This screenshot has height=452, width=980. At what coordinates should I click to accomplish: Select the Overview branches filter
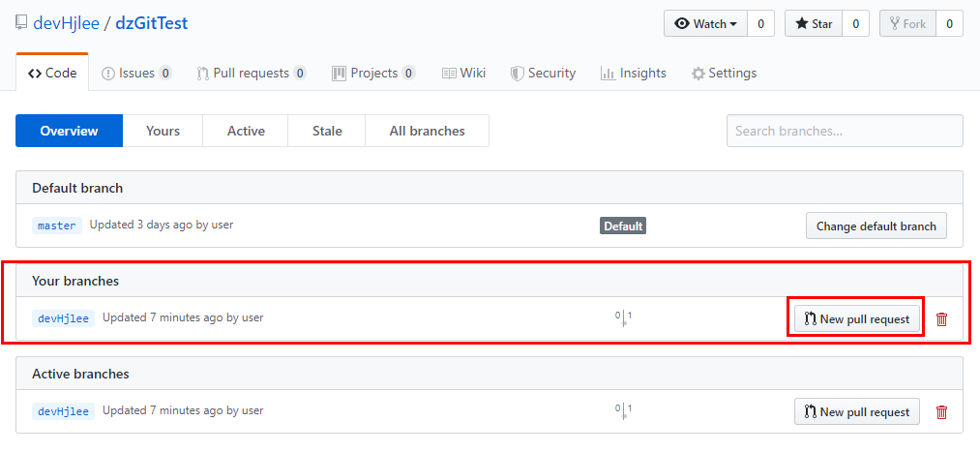click(70, 131)
